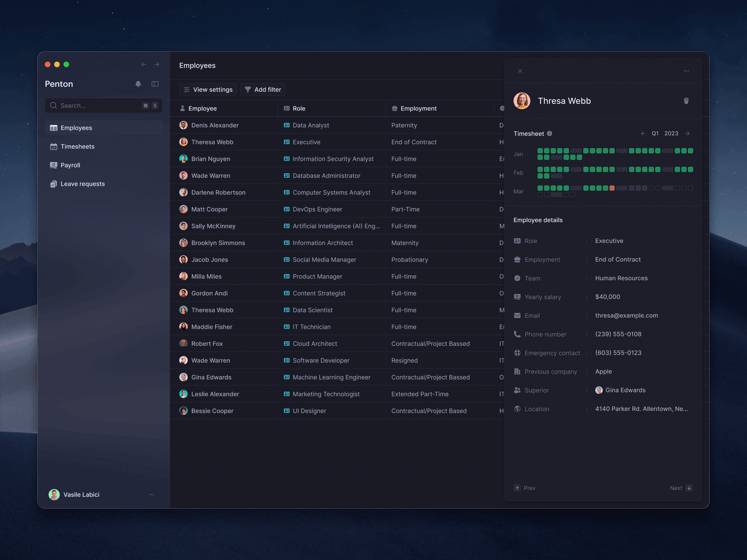The image size is (747, 560).
Task: Click the Yearly salary icon
Action: (x=517, y=297)
